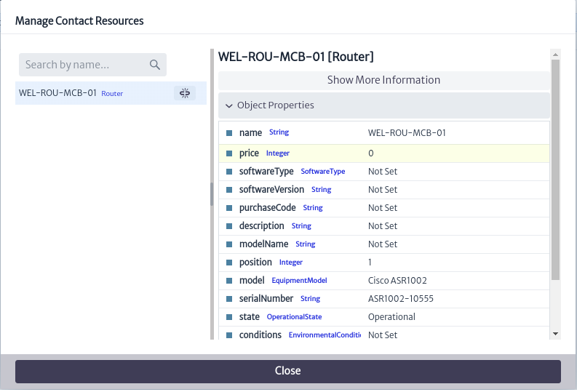Click the Not Set value of description
The width and height of the screenshot is (577, 392).
click(383, 226)
